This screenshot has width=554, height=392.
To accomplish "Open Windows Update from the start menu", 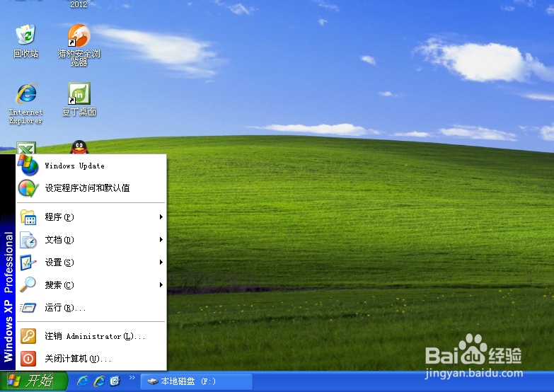I will click(x=91, y=166).
